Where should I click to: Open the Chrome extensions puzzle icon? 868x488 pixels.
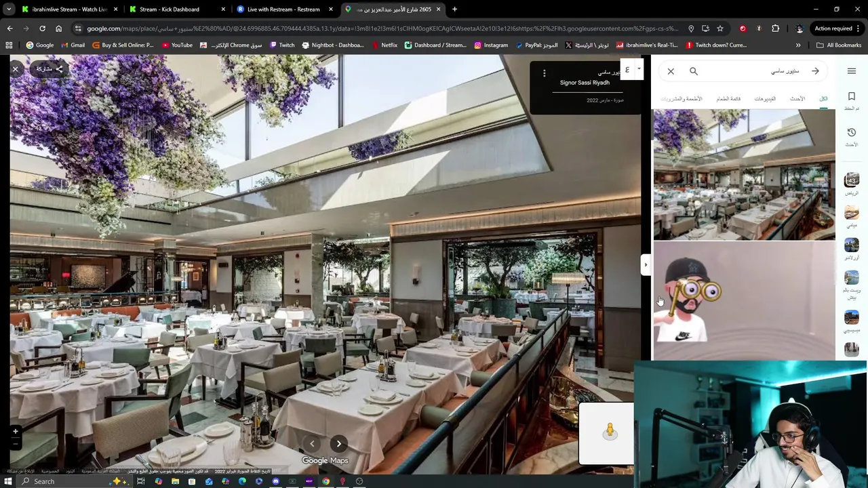775,28
